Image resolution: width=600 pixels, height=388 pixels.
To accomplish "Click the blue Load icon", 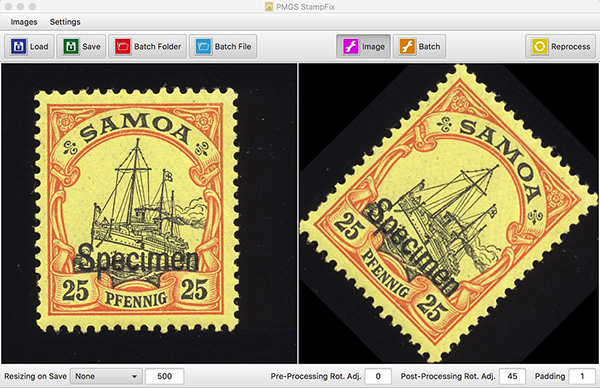I will point(18,46).
